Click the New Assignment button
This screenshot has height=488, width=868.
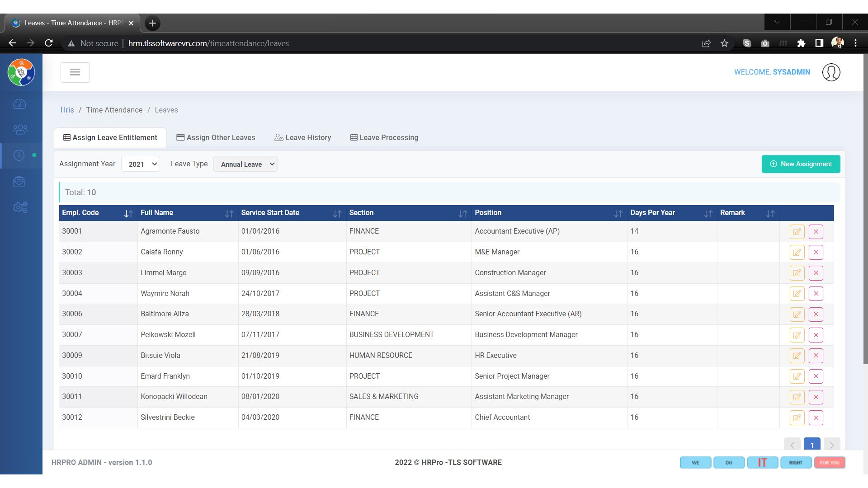click(x=801, y=164)
